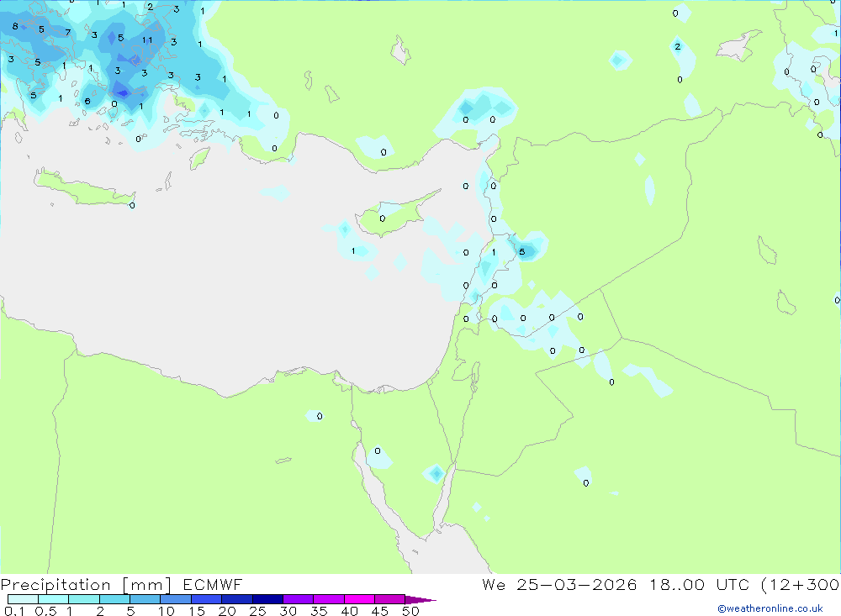Open the weatheronline.co.uk copyright link
The image size is (841, 616).
[x=770, y=608]
